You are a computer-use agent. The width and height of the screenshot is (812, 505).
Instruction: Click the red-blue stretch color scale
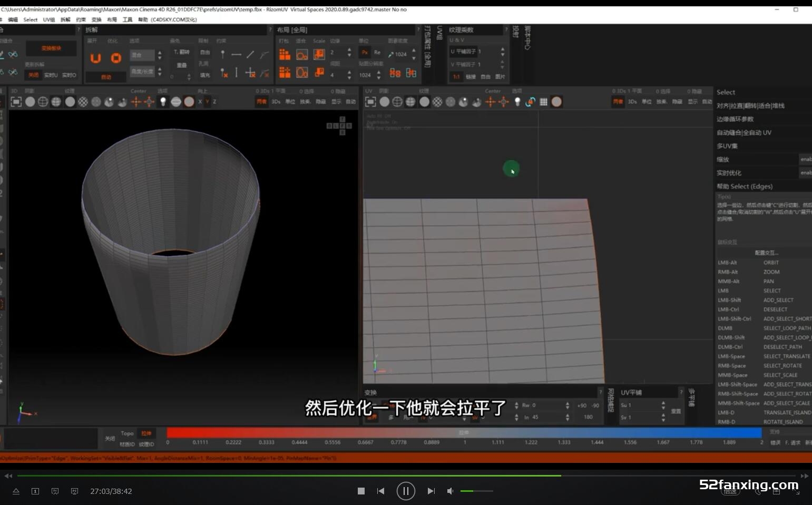tap(464, 433)
